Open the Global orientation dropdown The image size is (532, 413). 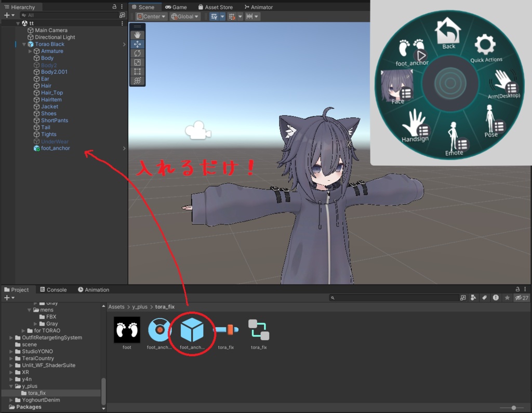[185, 16]
